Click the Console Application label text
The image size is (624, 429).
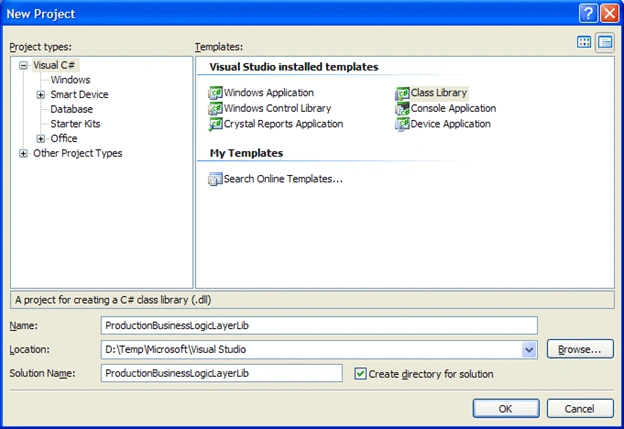[x=453, y=108]
